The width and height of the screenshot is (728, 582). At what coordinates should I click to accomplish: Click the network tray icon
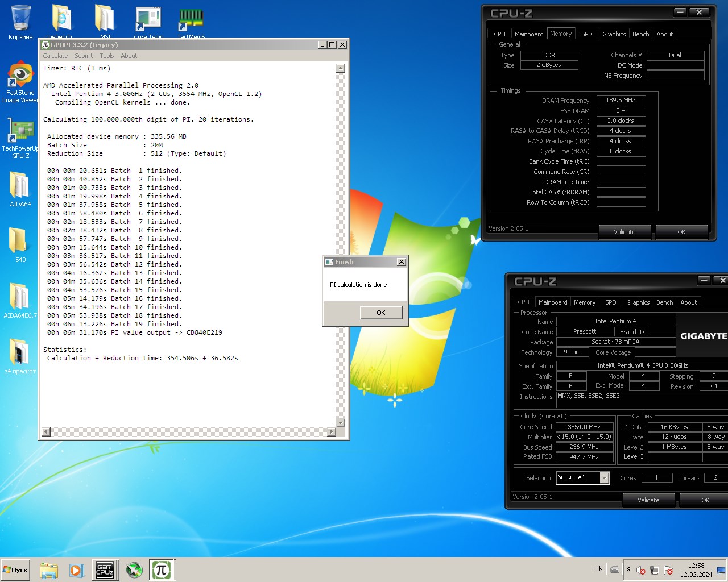(655, 570)
